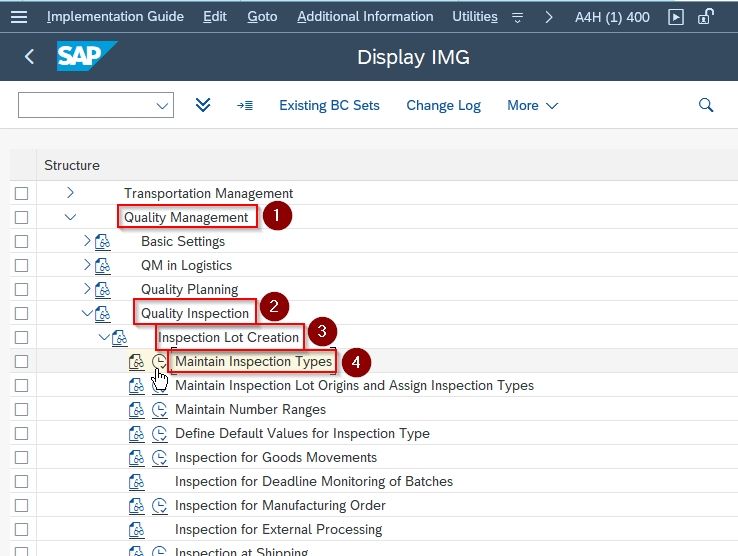This screenshot has height=556, width=738.
Task: Open documentation icon for Maintain Number Ranges
Action: [x=136, y=410]
